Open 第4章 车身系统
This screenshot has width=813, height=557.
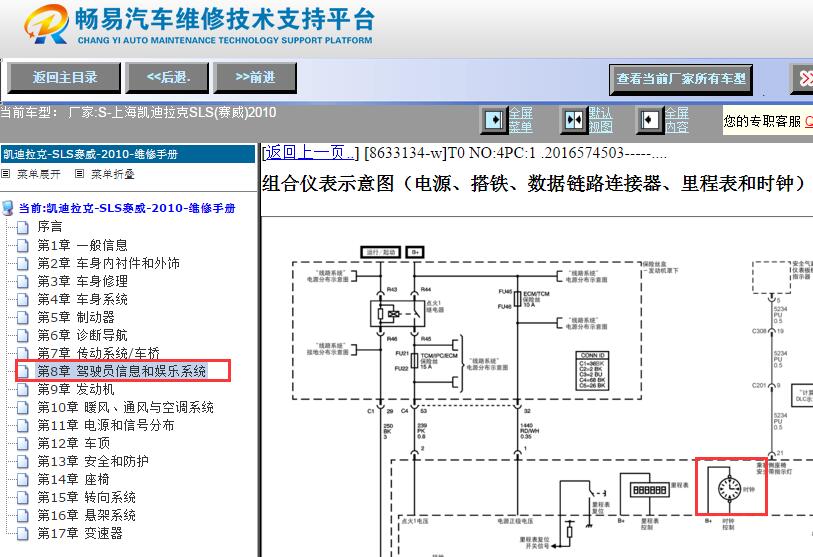(82, 299)
